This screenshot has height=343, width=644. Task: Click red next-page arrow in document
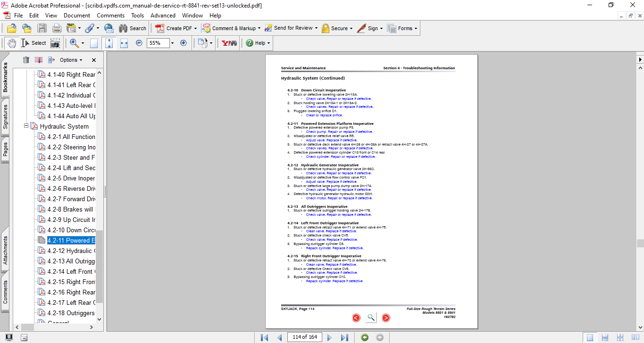tap(386, 318)
